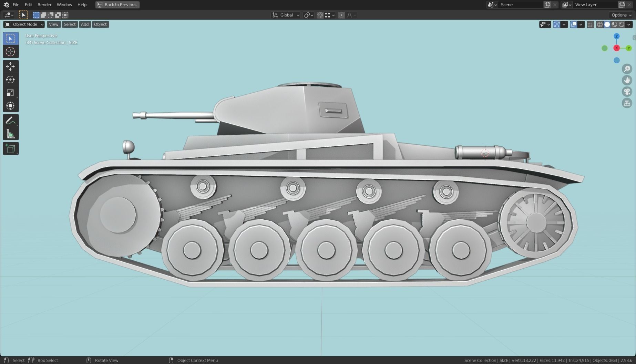Screen dimensions: 636x364
Task: Open the Help menu
Action: click(x=82, y=4)
